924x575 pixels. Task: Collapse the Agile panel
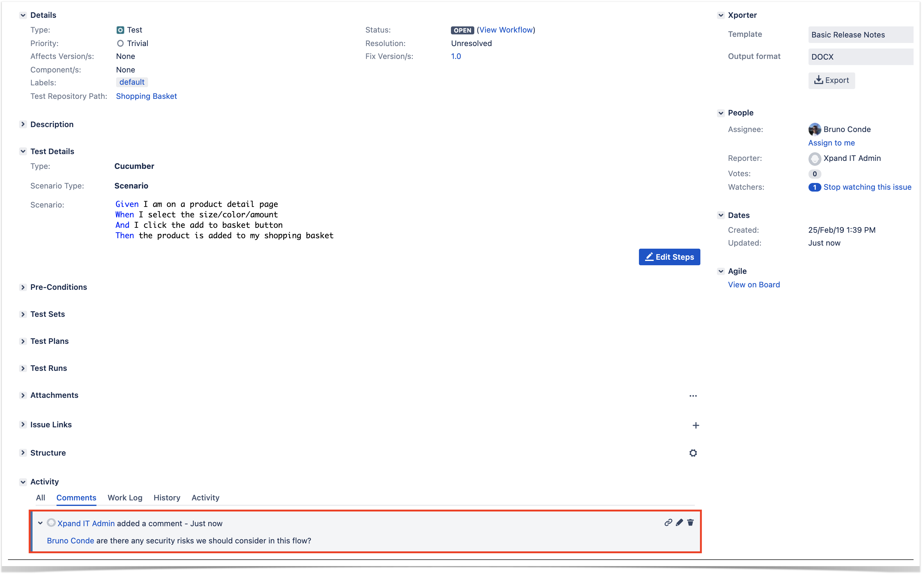(x=720, y=271)
